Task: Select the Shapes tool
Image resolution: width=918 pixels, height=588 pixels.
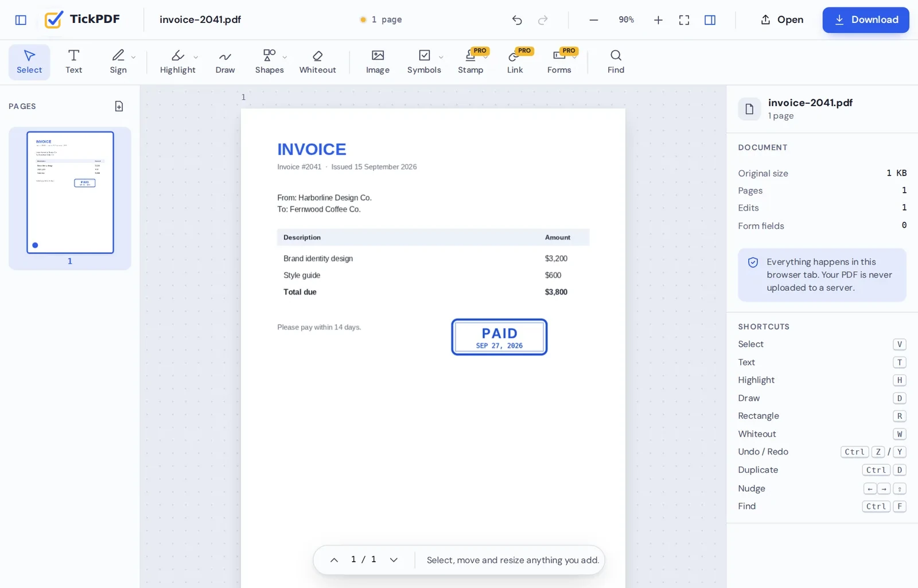Action: tap(269, 62)
